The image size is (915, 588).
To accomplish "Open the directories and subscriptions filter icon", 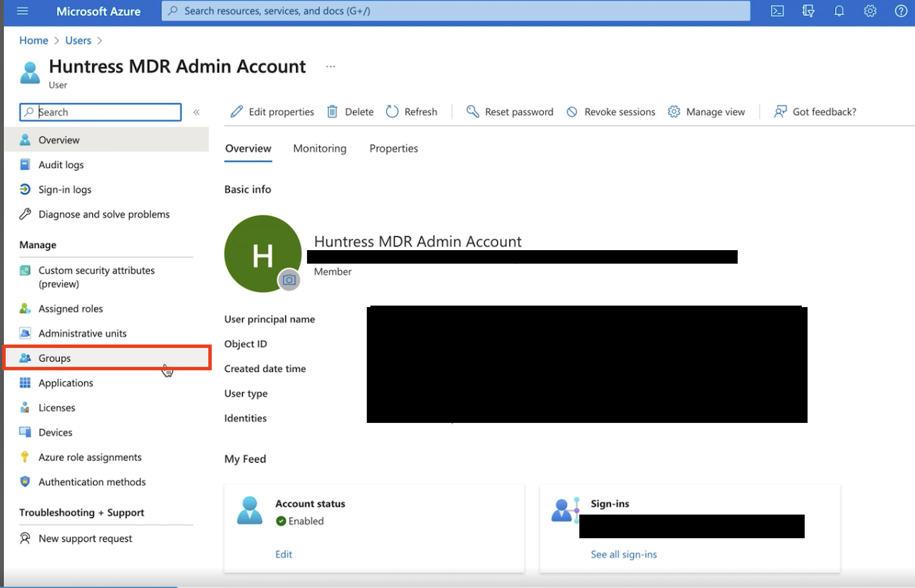I will tap(808, 11).
